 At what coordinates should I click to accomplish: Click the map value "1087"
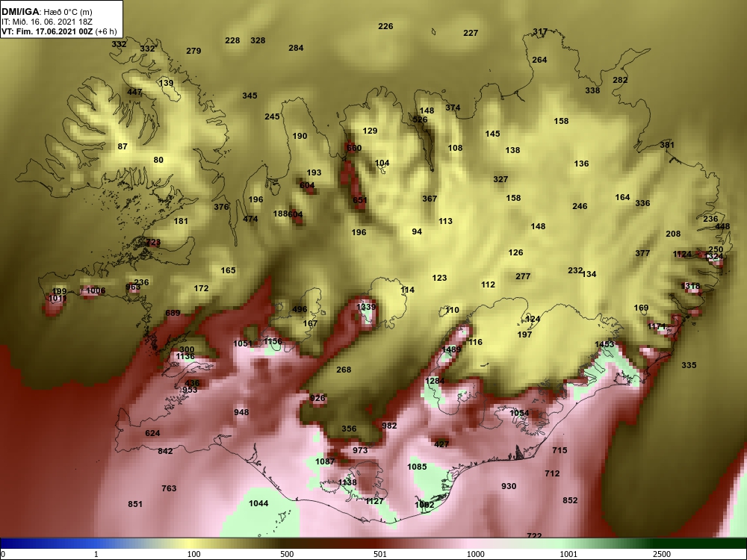pyautogui.click(x=325, y=461)
